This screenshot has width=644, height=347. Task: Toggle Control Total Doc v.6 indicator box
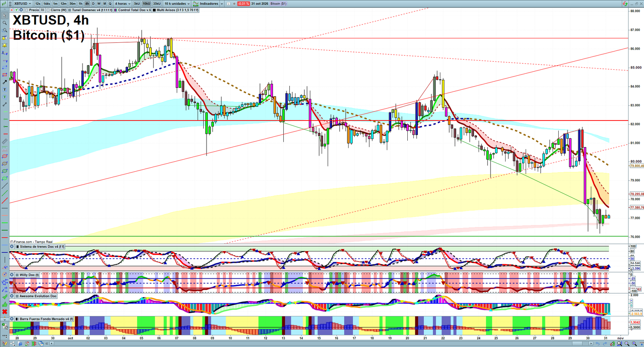116,10
